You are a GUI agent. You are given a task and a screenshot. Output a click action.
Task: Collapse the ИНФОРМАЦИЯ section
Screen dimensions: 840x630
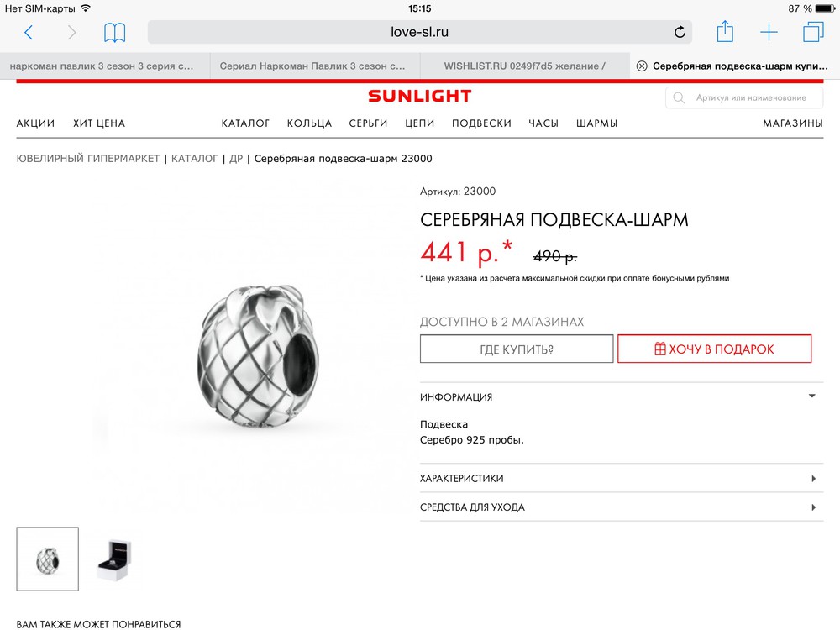(x=622, y=396)
